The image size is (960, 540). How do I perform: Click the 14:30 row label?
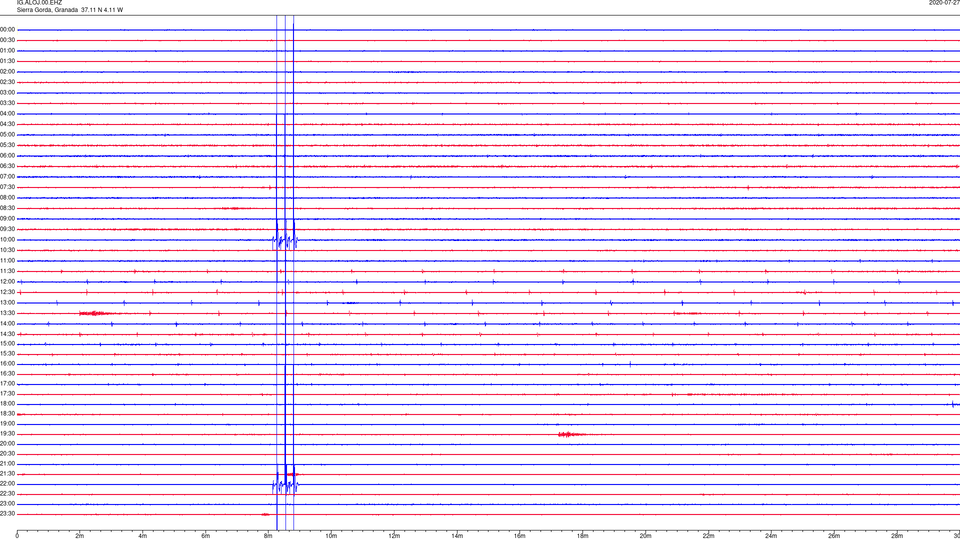pos(7,334)
